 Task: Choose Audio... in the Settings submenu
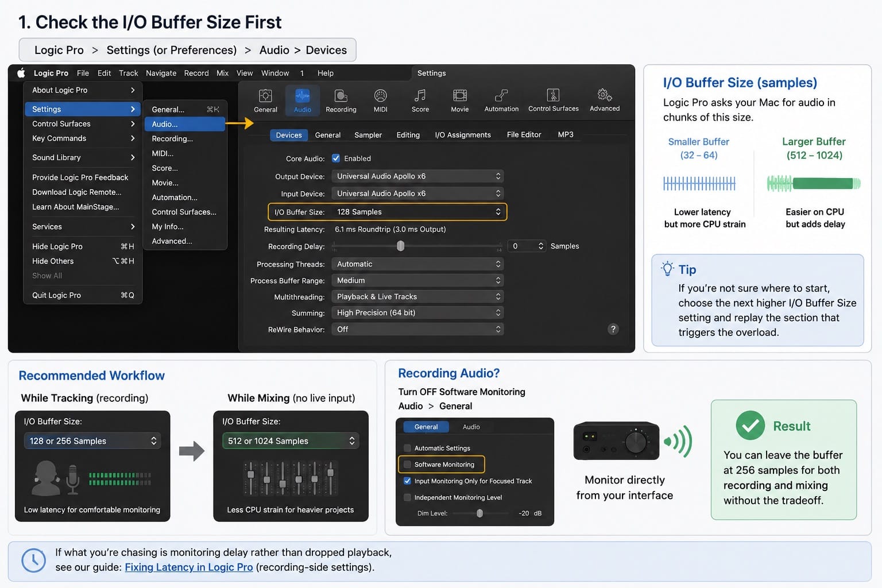click(x=184, y=124)
